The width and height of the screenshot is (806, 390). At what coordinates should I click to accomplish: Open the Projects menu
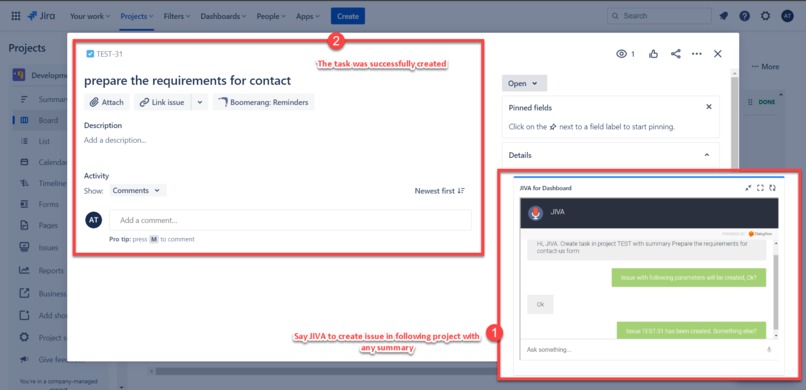[x=137, y=16]
